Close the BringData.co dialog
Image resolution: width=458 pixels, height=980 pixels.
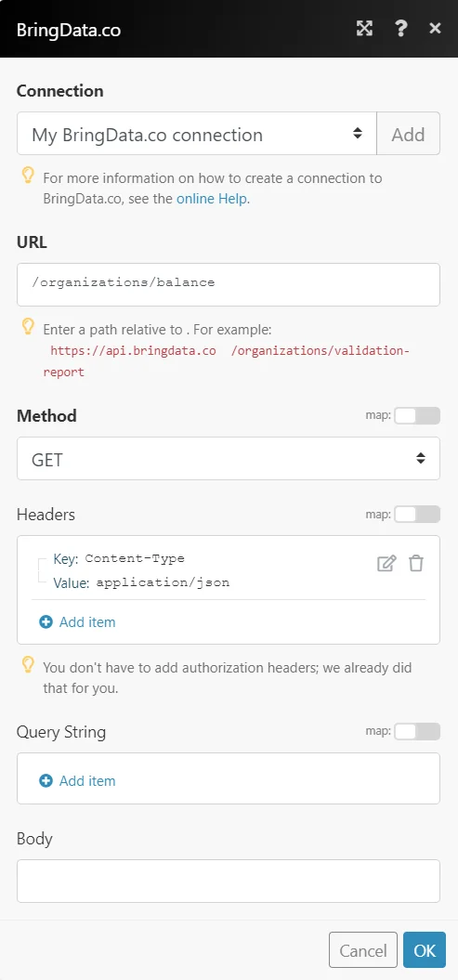tap(436, 28)
